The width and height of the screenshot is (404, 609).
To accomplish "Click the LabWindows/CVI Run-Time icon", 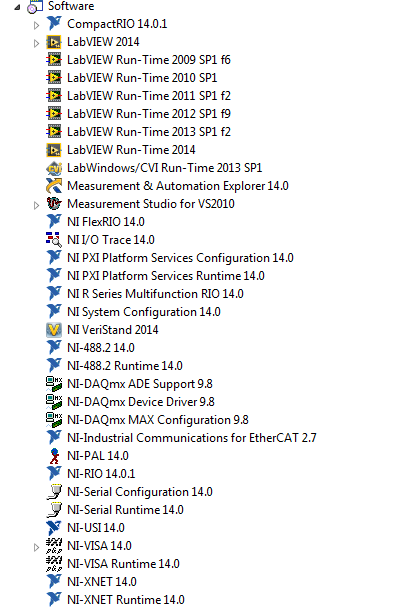I will pyautogui.click(x=54, y=168).
